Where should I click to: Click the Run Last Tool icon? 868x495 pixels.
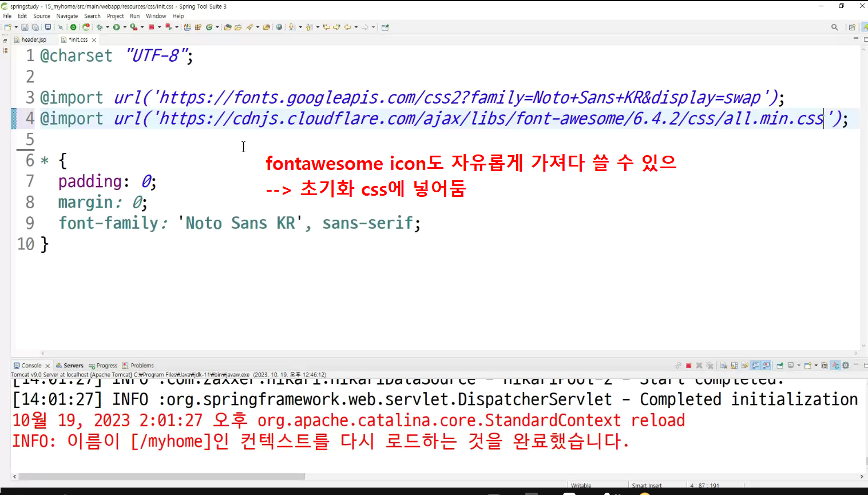tap(133, 27)
